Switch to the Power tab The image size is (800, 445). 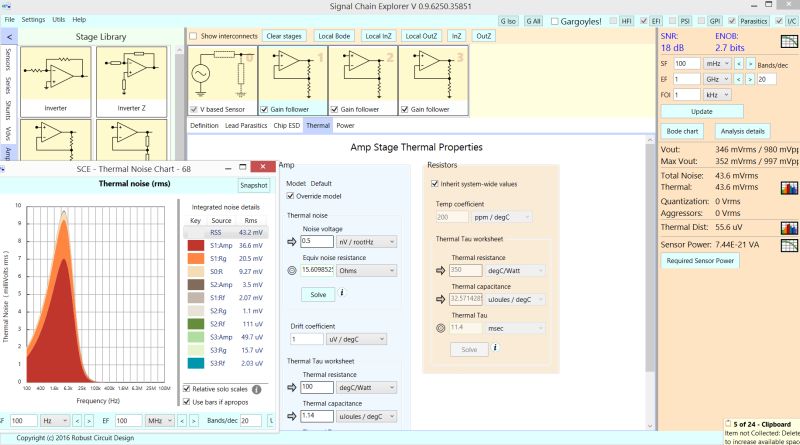[345, 126]
